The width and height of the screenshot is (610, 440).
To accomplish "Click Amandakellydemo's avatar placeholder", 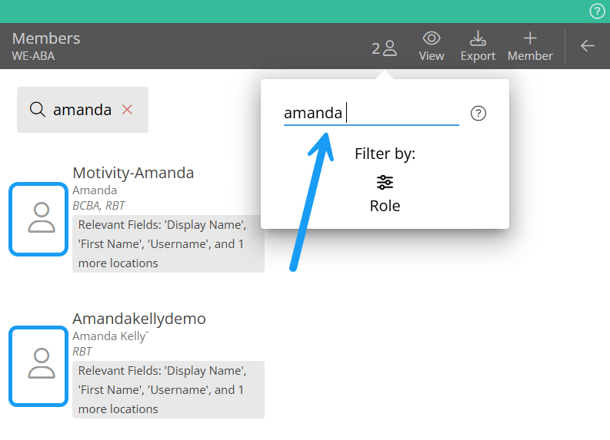I will coord(40,364).
